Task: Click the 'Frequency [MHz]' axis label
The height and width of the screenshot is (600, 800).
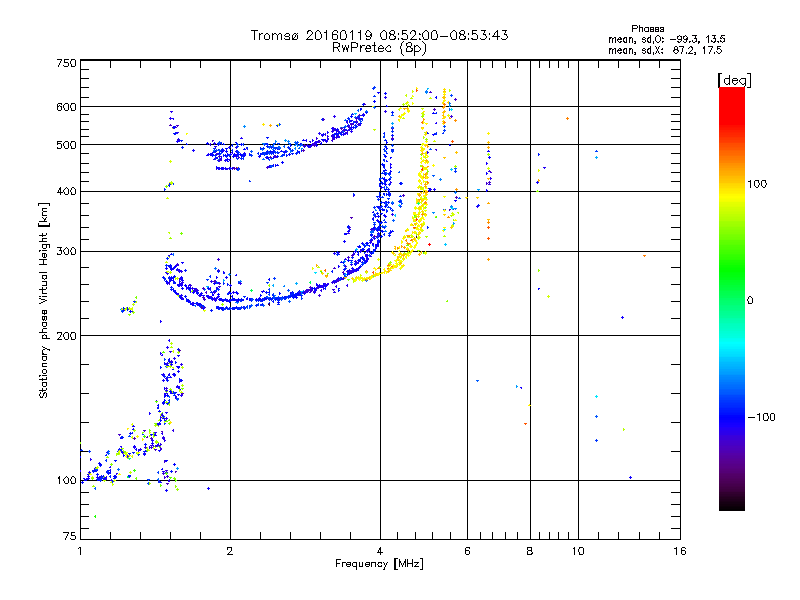Action: tap(380, 564)
